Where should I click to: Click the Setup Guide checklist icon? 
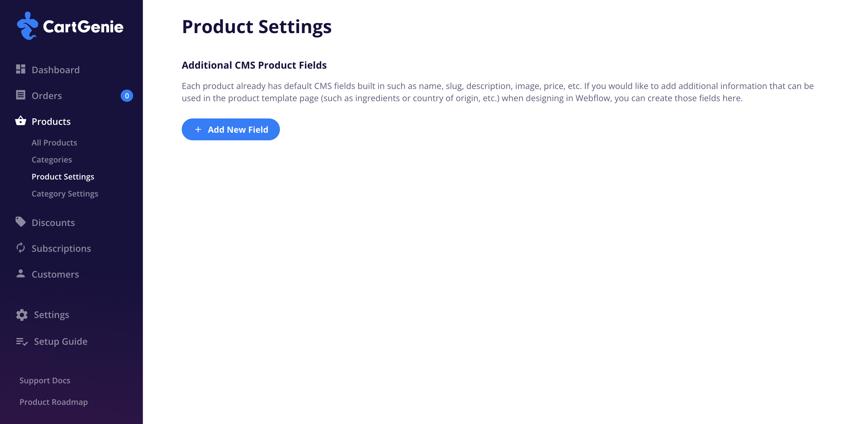[22, 342]
